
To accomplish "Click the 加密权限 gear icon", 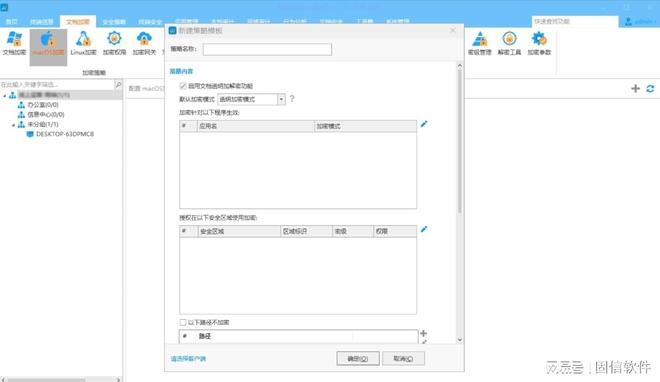I will click(114, 43).
